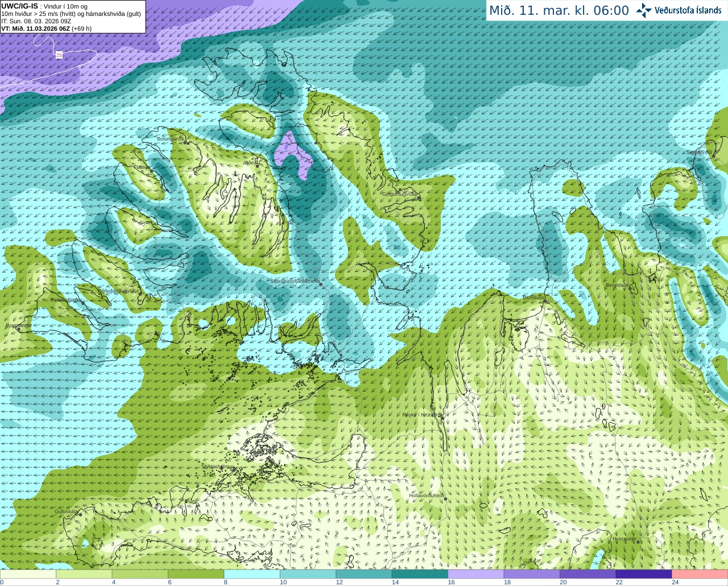Click the 8–10 m/s light cyan legend swatch
Viewport: 728px width, 586px height.
252,573
